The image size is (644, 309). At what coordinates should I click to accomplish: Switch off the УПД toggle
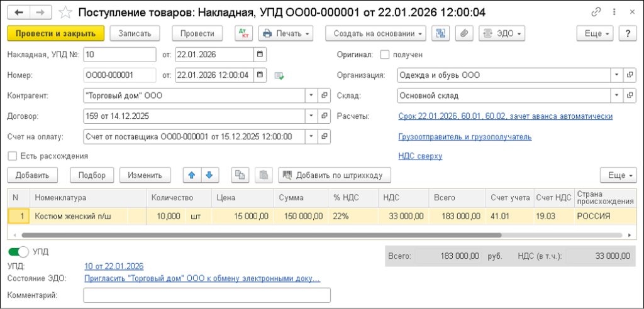(x=19, y=251)
